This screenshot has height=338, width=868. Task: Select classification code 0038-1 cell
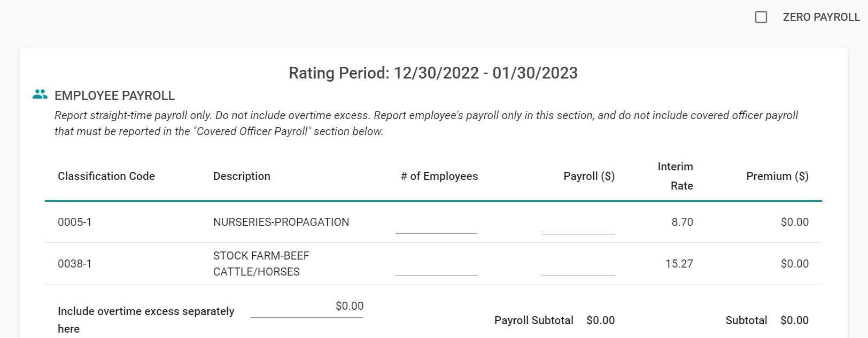pyautogui.click(x=75, y=264)
